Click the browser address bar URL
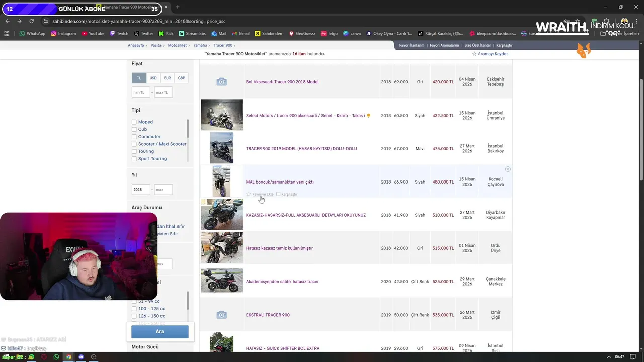 [139, 21]
